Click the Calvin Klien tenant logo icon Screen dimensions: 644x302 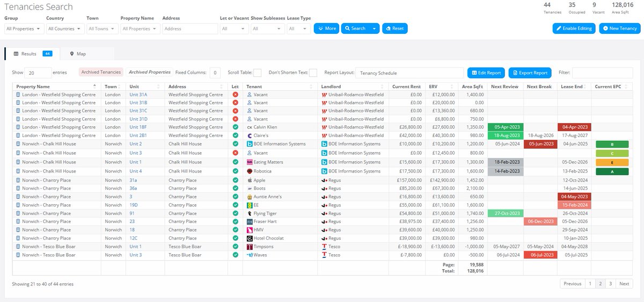pos(249,127)
